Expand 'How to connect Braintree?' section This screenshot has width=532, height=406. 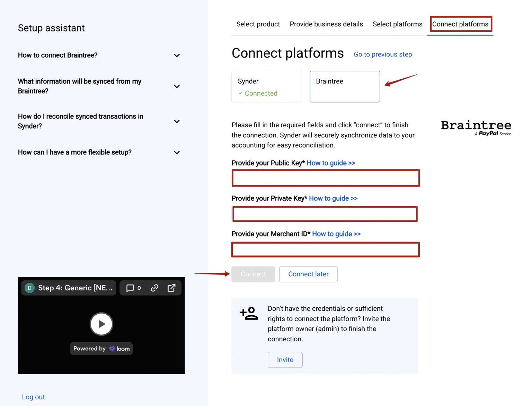(x=177, y=55)
